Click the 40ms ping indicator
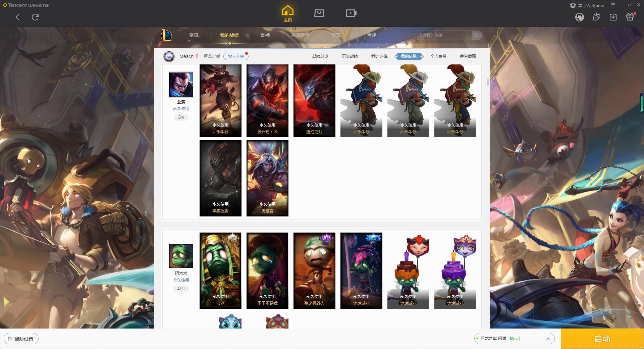 514,339
